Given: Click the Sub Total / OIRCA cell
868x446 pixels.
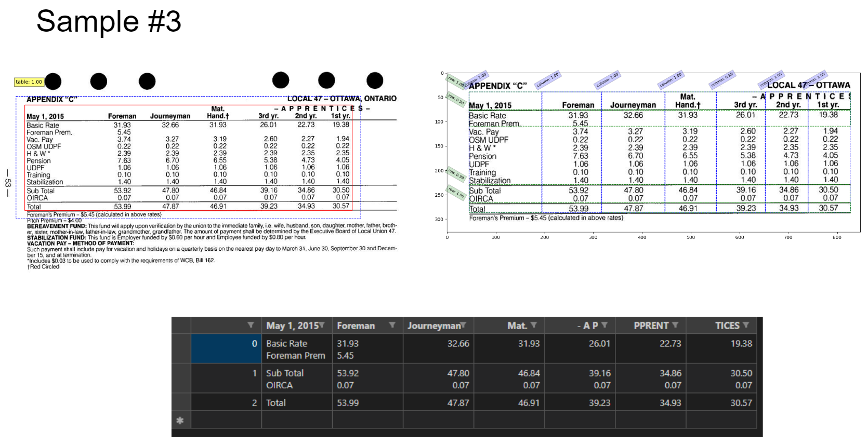Looking at the screenshot, I should [297, 378].
